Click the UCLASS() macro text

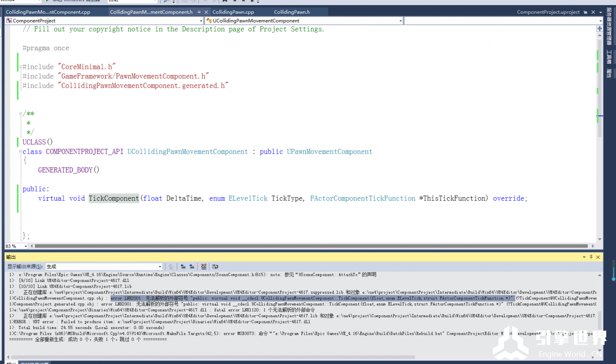(37, 142)
